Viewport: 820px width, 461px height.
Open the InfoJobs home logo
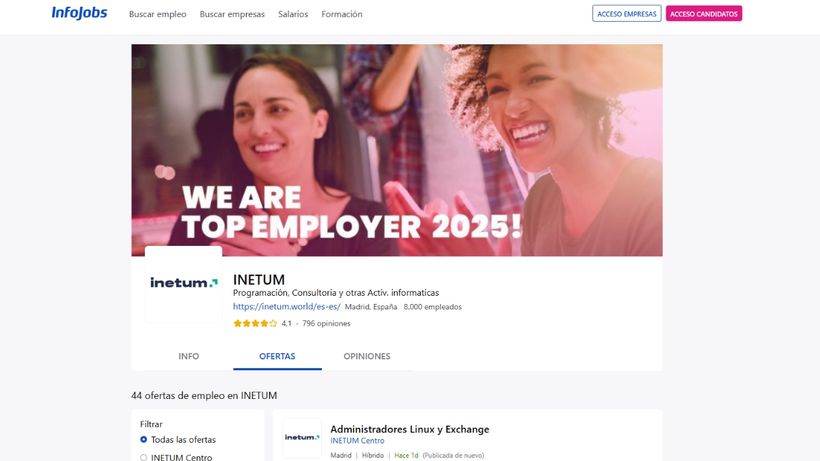79,14
